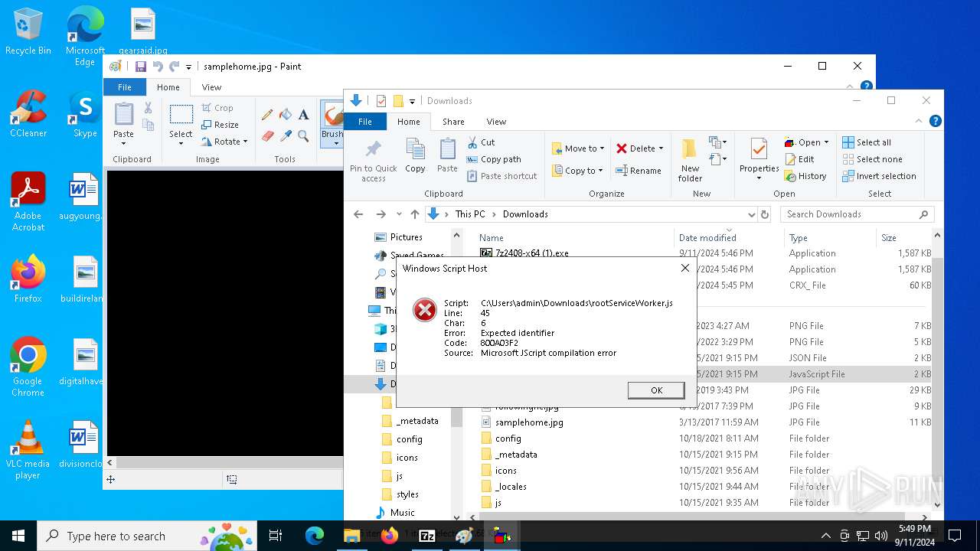Open Firefox from the taskbar

coord(389,536)
